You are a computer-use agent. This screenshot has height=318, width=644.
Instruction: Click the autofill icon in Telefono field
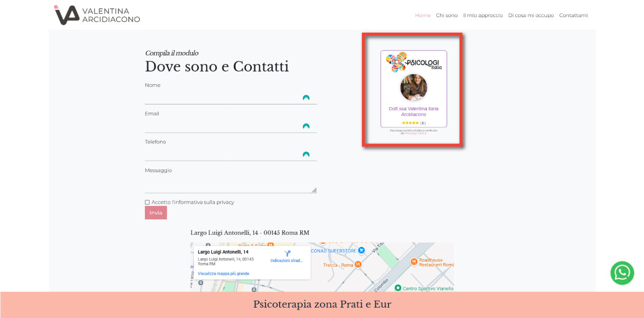pos(306,154)
